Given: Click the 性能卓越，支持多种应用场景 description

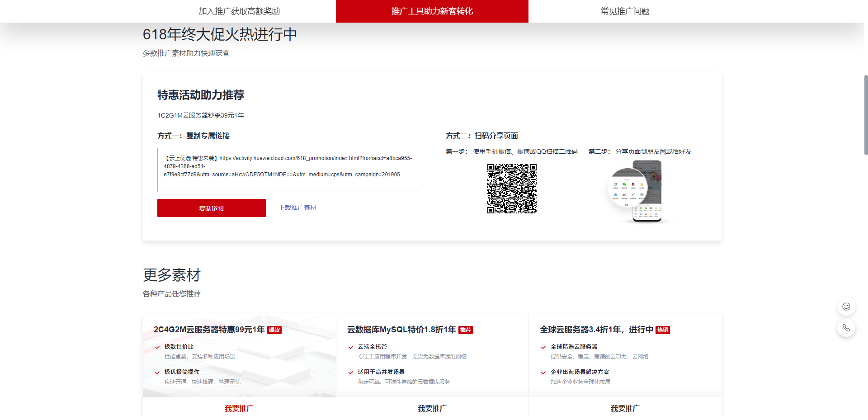Looking at the screenshot, I should pyautogui.click(x=200, y=357).
